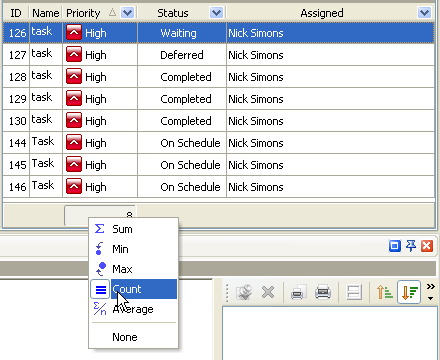
Task: Click Nick Simons in row 146
Action: (x=256, y=187)
